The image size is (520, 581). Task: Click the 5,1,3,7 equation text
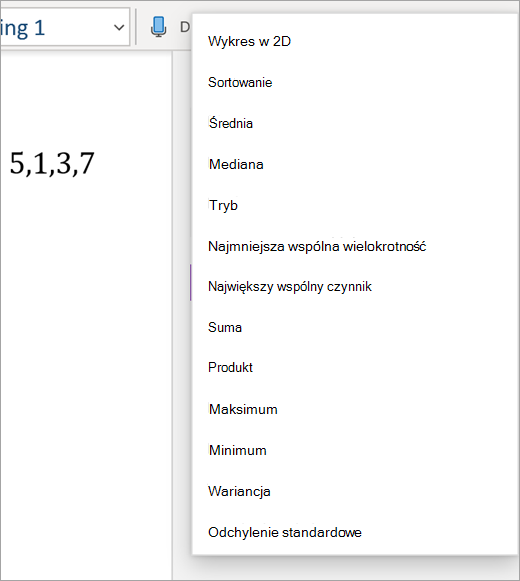(52, 163)
